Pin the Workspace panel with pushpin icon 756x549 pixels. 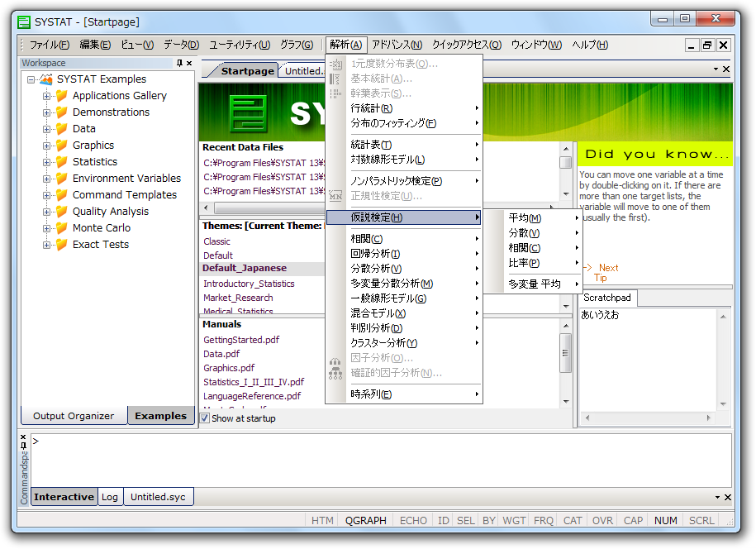pyautogui.click(x=179, y=63)
